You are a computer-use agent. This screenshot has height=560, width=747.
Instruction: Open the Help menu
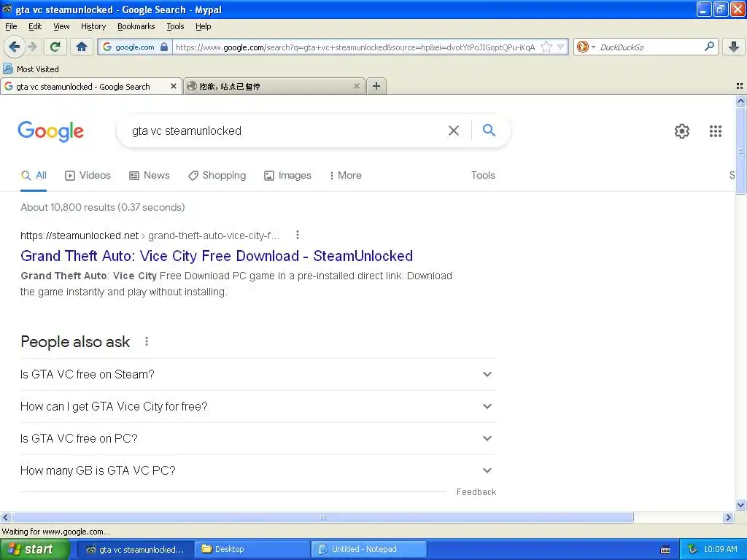[x=203, y=26]
